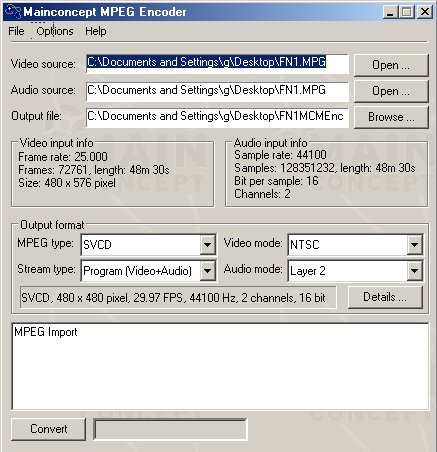Image resolution: width=437 pixels, height=452 pixels.
Task: Start encoding with the Convert button
Action: point(48,429)
